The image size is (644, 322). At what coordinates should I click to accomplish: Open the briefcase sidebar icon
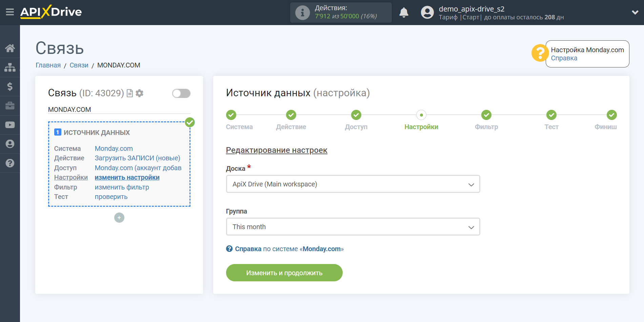pyautogui.click(x=10, y=106)
